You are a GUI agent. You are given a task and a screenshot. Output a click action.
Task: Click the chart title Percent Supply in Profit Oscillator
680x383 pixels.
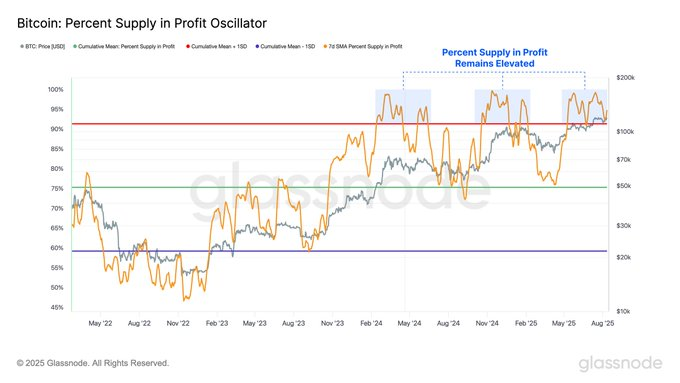142,23
